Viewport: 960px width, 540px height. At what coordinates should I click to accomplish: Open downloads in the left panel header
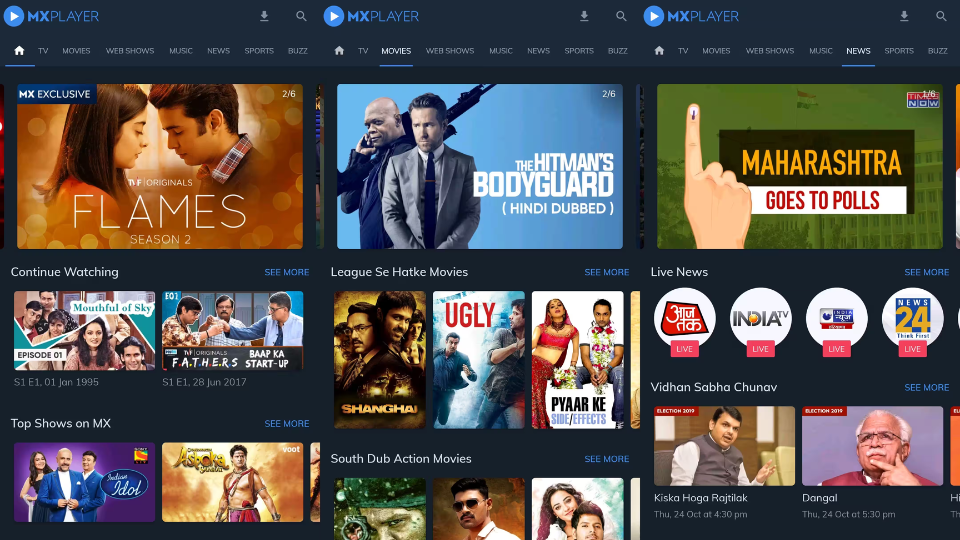[264, 17]
